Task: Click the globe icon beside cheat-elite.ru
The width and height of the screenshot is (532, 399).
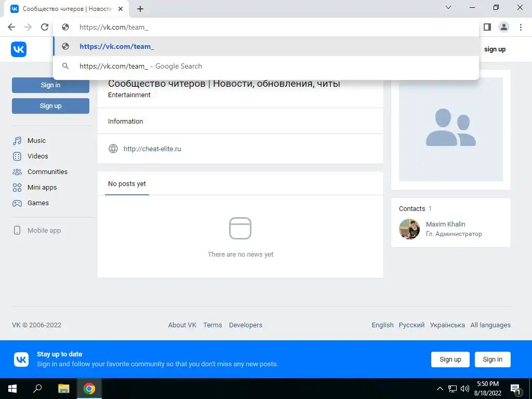Action: tap(113, 149)
